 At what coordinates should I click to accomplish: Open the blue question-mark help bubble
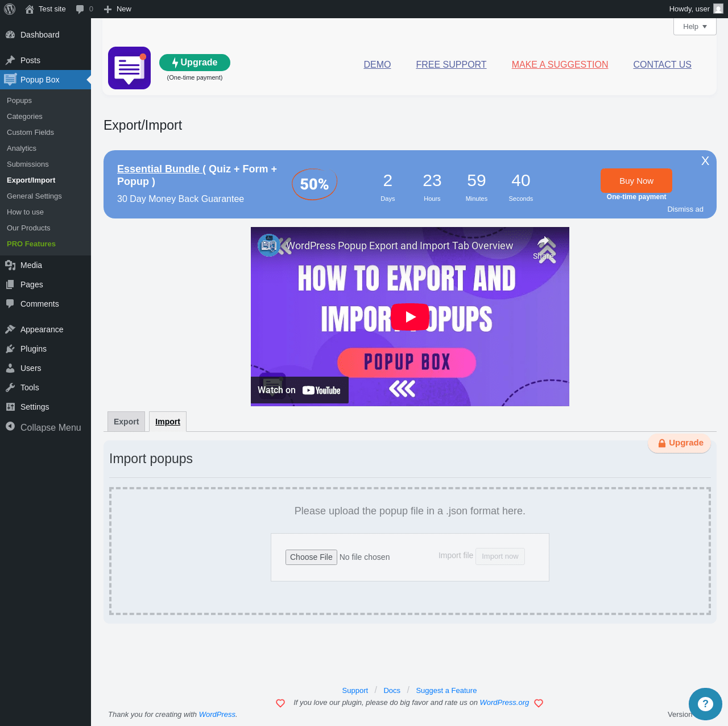click(x=705, y=704)
